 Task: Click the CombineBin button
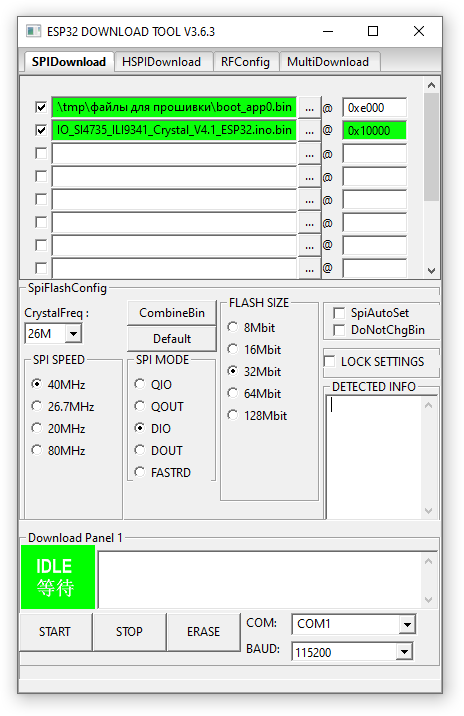172,313
